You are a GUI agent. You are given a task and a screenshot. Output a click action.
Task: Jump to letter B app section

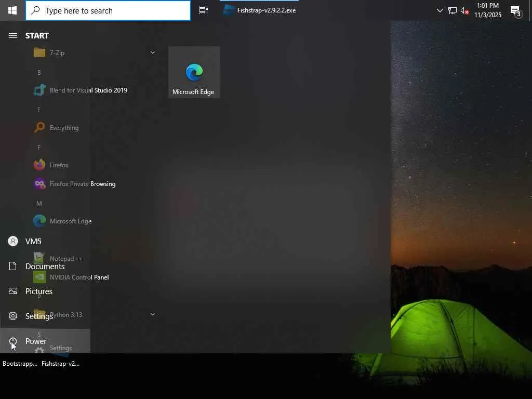(39, 72)
